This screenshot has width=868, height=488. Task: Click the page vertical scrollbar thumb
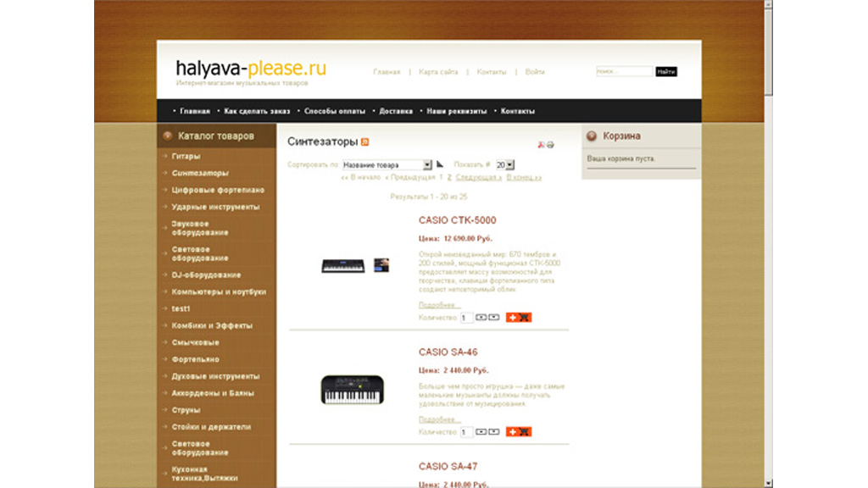768,53
